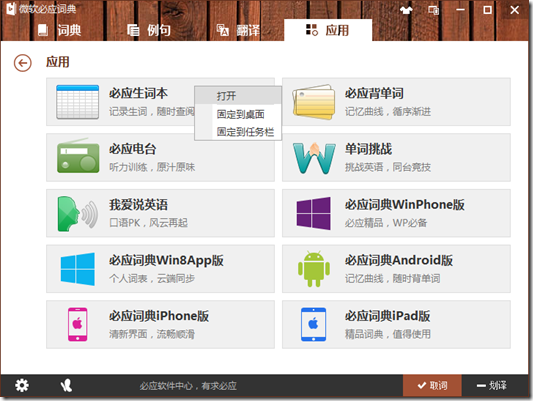Image resolution: width=533 pixels, height=401 pixels.
Task: Maximize the 微软必应词典 window
Action: pos(487,10)
